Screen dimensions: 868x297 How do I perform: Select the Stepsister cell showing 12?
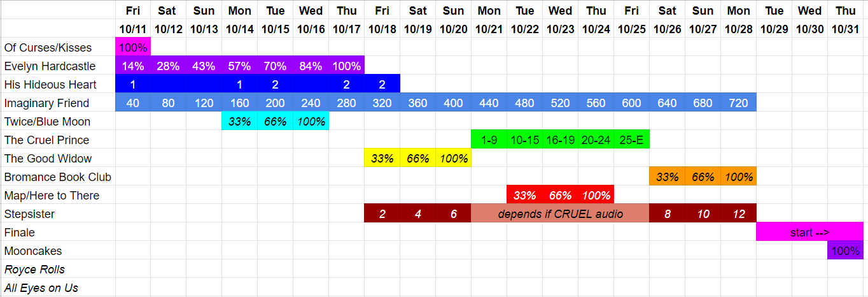tap(739, 214)
